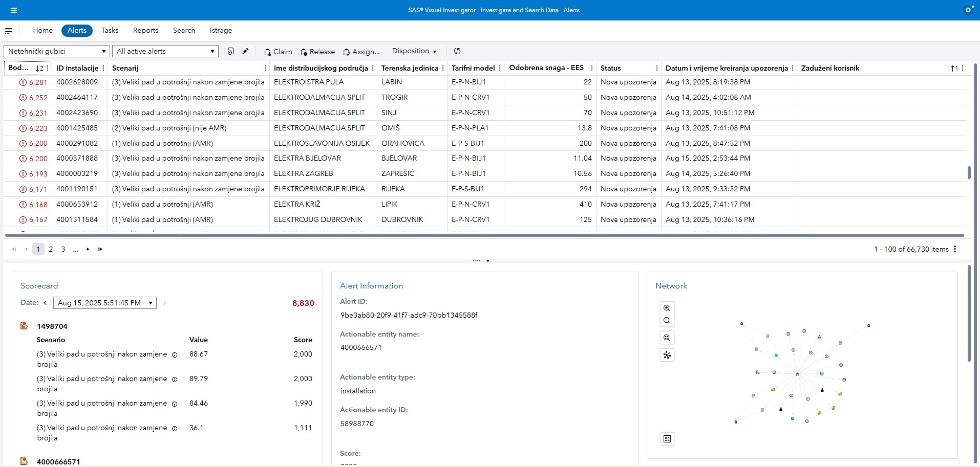Show the Network legend list icon
This screenshot has width=980, height=467.
tap(667, 439)
